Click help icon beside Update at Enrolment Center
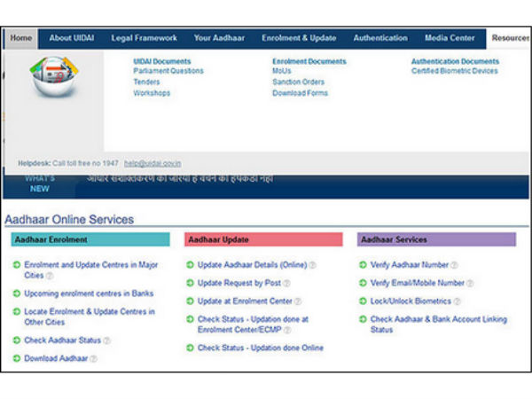This screenshot has width=532, height=399. (x=298, y=301)
